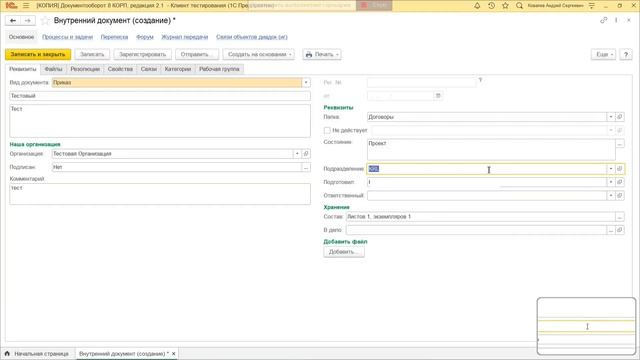Image resolution: width=640 pixels, height=360 pixels.
Task: Expand Подготовил dropdown arrow
Action: point(611,182)
